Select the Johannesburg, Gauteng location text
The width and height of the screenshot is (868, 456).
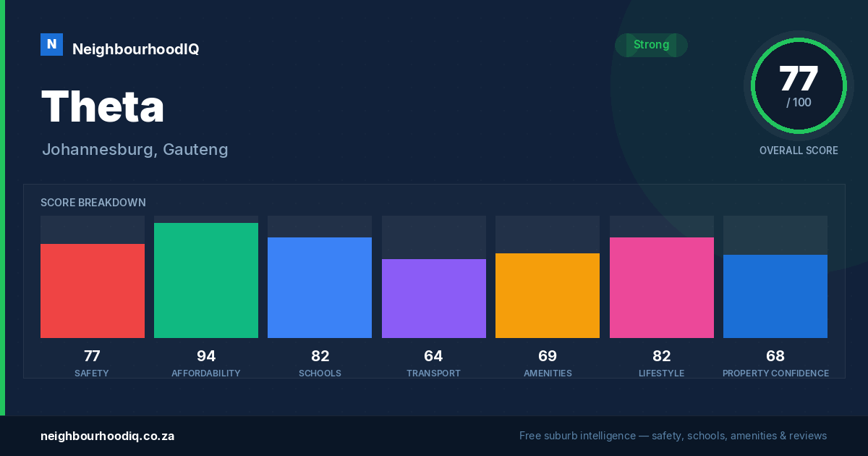click(135, 150)
